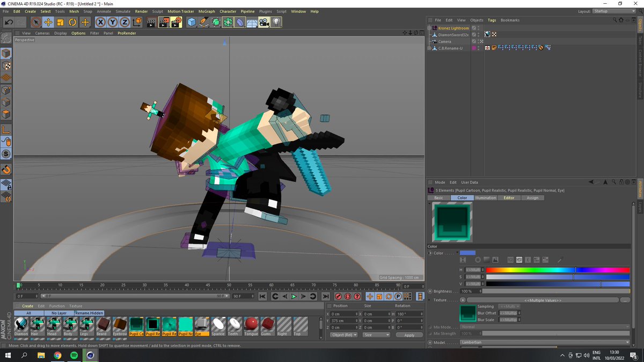Open the Layout Startup dropdown
This screenshot has height=362, width=644.
coord(613,11)
